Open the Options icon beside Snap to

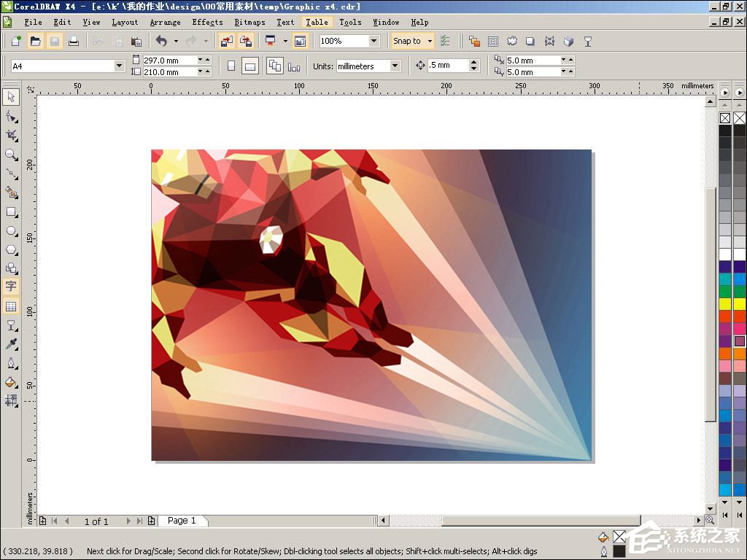(445, 42)
